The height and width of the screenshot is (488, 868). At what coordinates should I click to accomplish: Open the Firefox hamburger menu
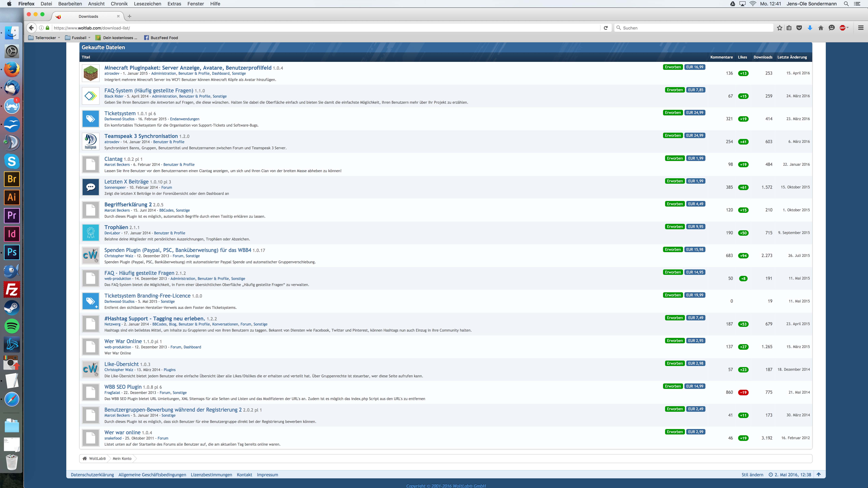861,28
